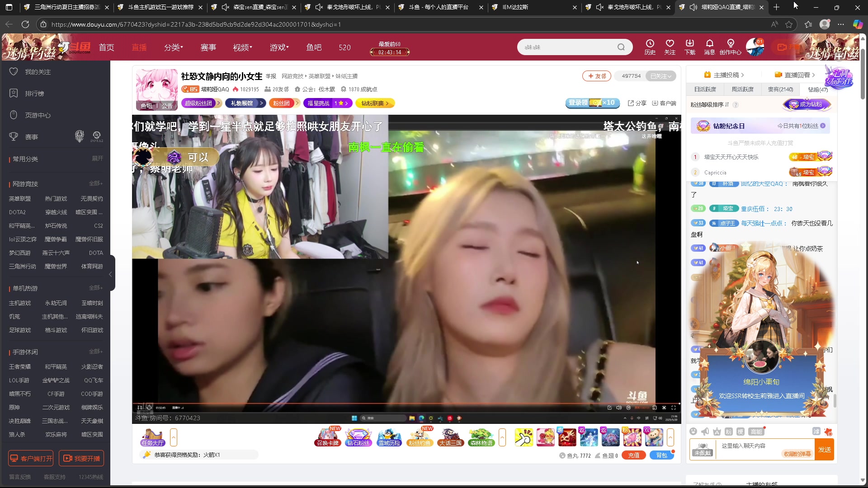Toggle the 已关注 follow button
Screen dimensions: 868x488
pyautogui.click(x=660, y=76)
